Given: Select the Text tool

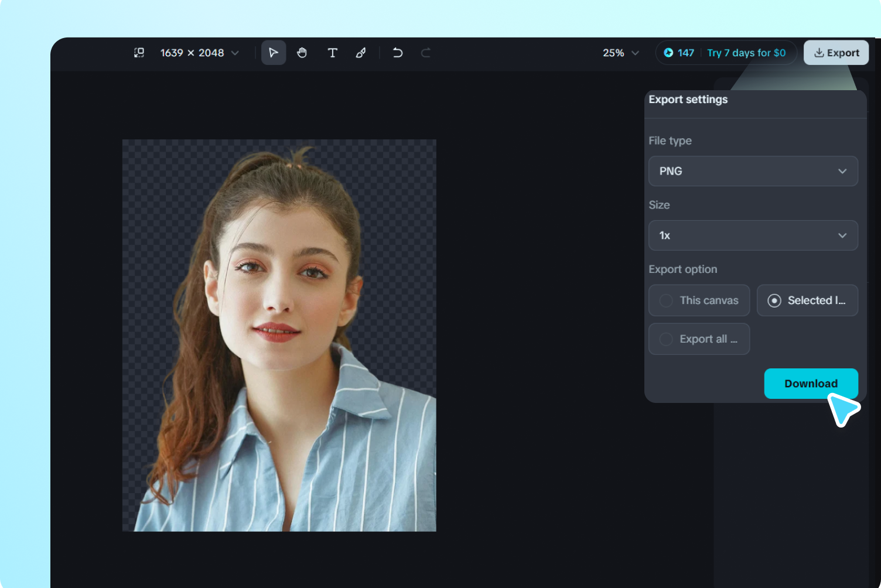Looking at the screenshot, I should 332,53.
